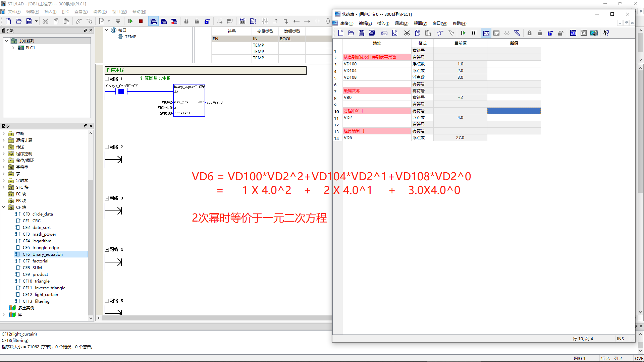The height and width of the screenshot is (362, 644).
Task: Maximize the status table window
Action: tap(612, 14)
